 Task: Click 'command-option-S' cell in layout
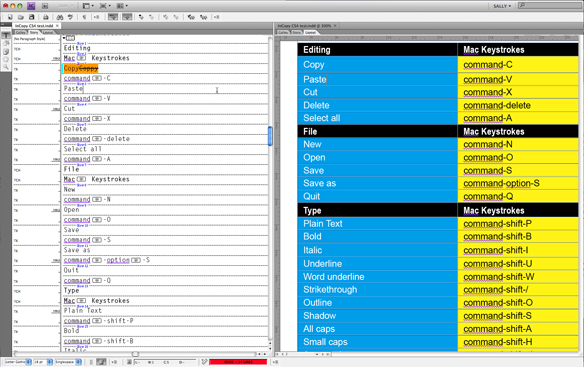click(518, 183)
